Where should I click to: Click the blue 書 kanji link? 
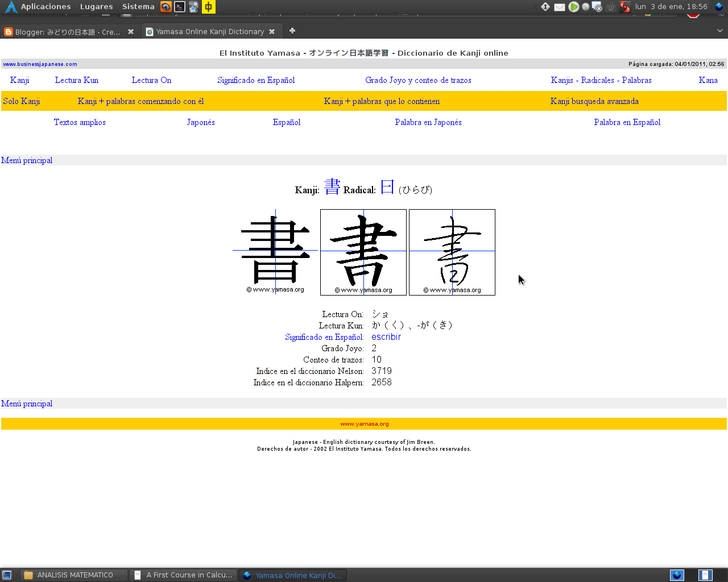point(332,187)
